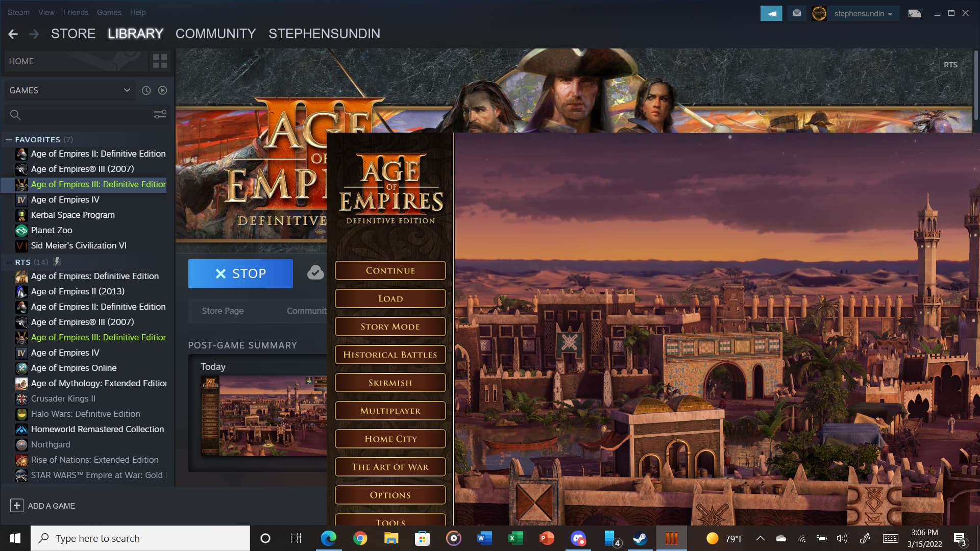This screenshot has height=551, width=980.
Task: Click the Age of Empires IV sidebar icon
Action: coord(21,199)
